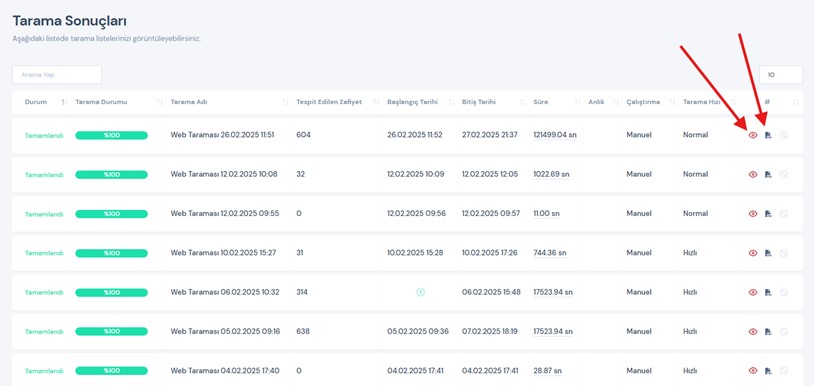Image resolution: width=814 pixels, height=386 pixels.
Task: Click scan name Web Taraması 26.02.2025 11:51
Action: (222, 135)
